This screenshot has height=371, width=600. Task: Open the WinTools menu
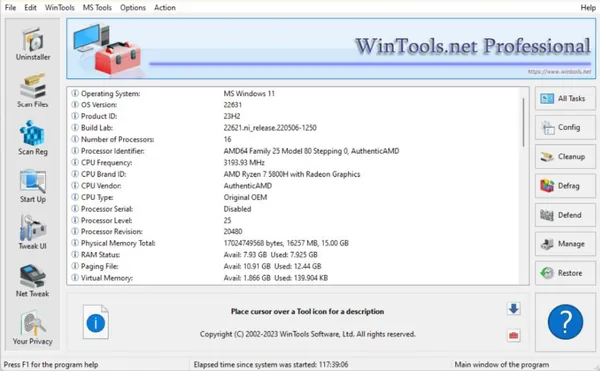[60, 8]
